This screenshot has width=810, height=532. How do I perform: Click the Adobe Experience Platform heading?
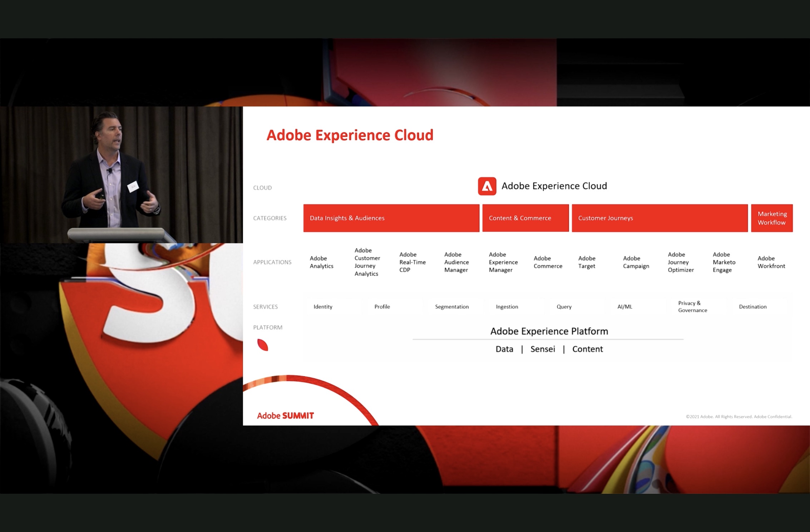tap(549, 331)
